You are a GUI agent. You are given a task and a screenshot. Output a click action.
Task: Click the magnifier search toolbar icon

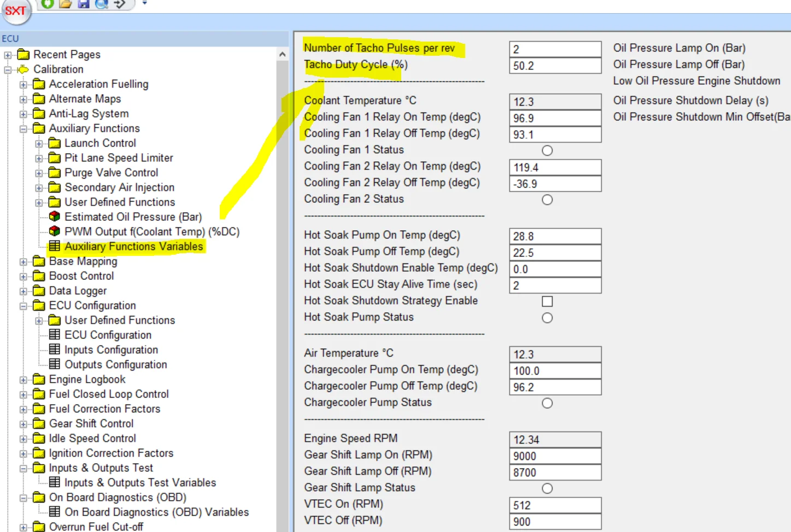coord(101,4)
